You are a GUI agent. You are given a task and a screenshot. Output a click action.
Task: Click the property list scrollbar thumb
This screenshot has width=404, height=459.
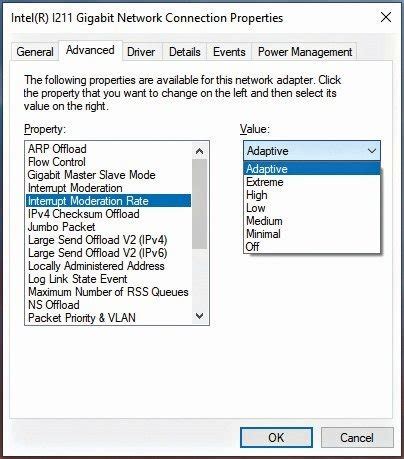(x=200, y=204)
